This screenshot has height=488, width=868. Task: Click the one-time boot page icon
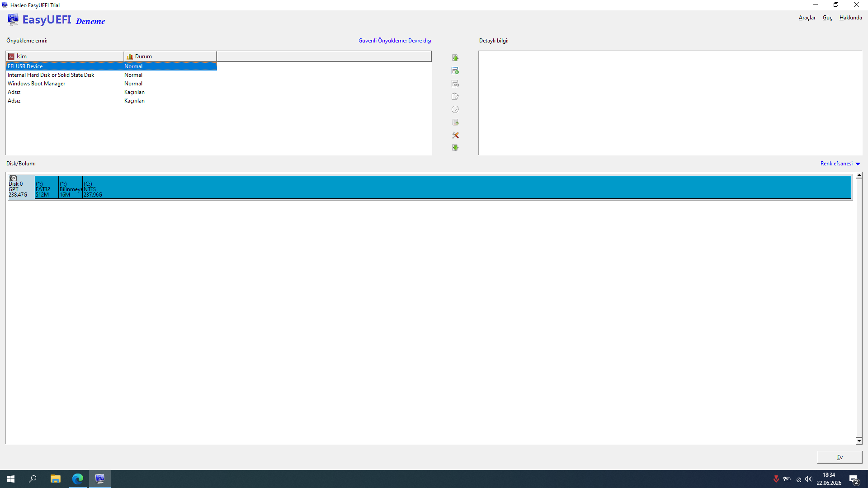coord(455,122)
